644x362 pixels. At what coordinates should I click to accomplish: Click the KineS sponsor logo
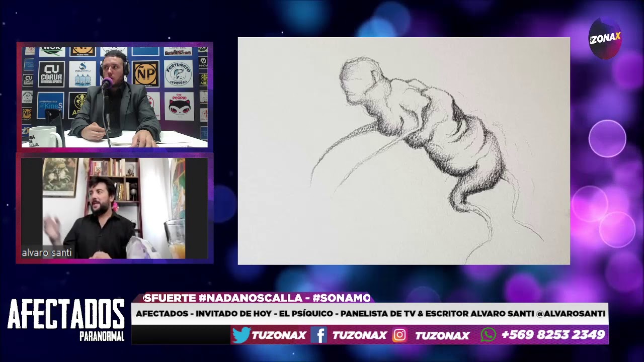coord(51,105)
